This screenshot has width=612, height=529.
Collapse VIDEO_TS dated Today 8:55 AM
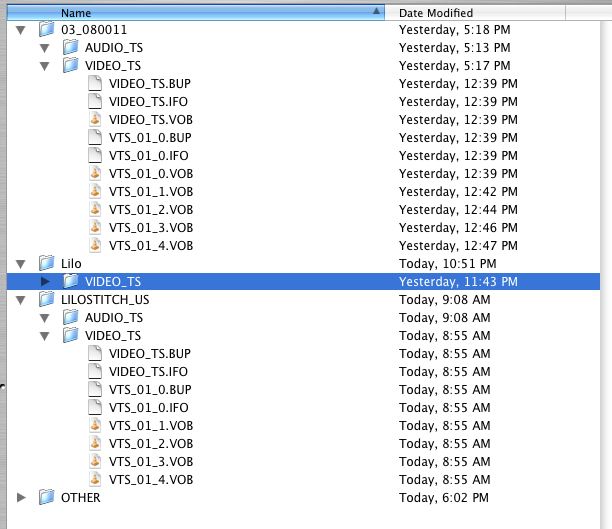45,336
